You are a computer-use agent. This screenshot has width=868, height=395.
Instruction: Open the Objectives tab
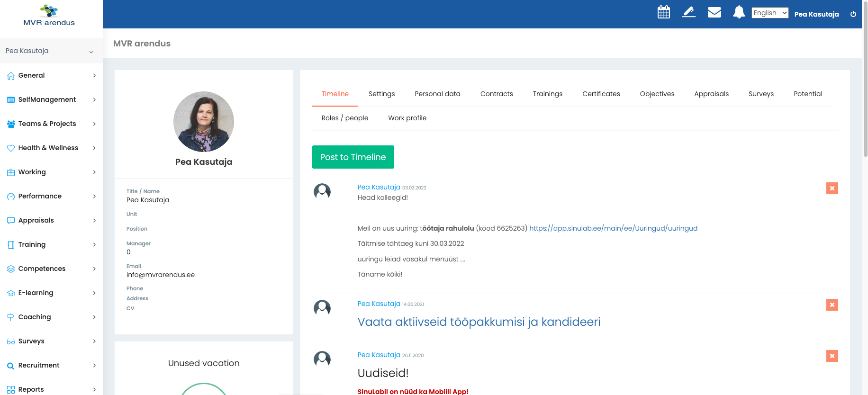point(657,94)
